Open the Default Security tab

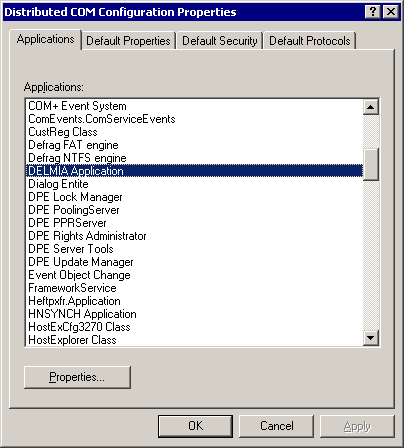[x=220, y=41]
